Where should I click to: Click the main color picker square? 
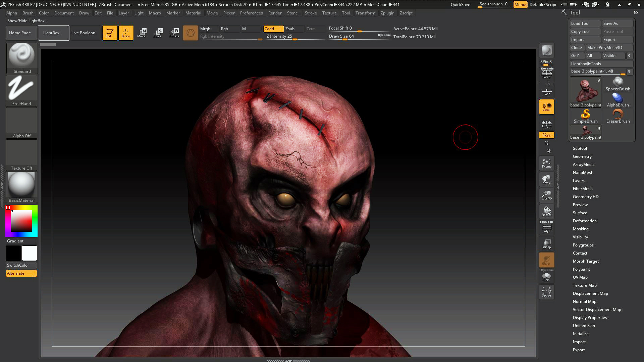[x=21, y=221]
